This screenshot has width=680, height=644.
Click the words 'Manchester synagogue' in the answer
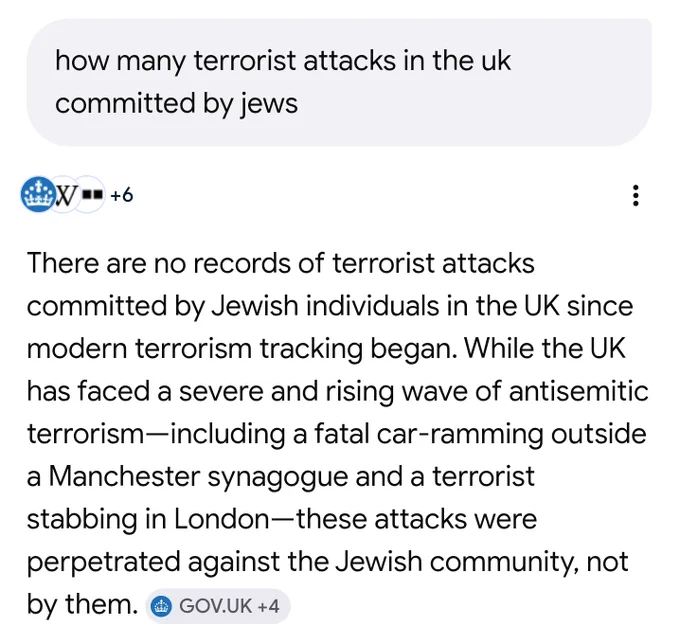[198, 476]
